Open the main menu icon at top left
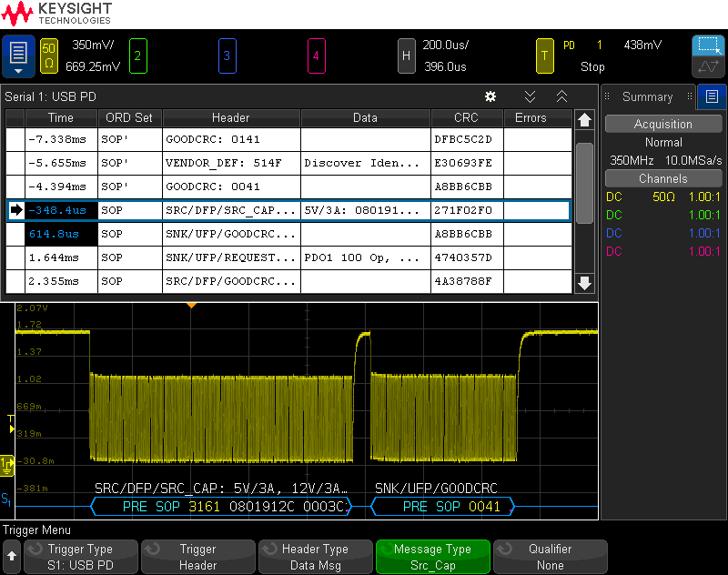 [18, 55]
